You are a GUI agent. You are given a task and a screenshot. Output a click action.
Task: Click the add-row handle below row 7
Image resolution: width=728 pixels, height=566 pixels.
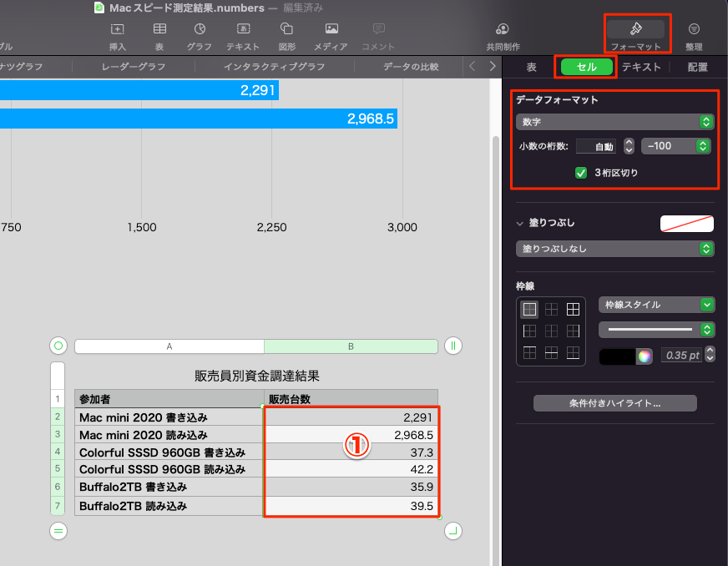[58, 531]
